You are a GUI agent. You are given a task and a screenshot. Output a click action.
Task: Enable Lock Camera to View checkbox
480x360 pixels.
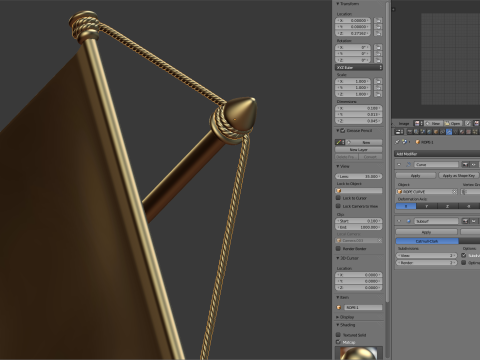pos(338,206)
